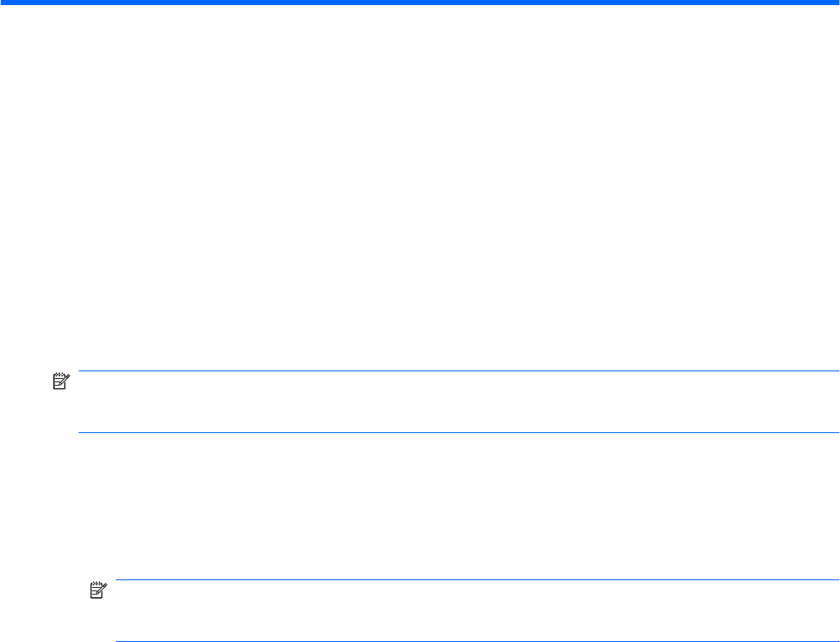Viewport: 840px width, 642px height.
Task: Click blank area below the lower note
Action: pyautogui.click(x=51, y=626)
